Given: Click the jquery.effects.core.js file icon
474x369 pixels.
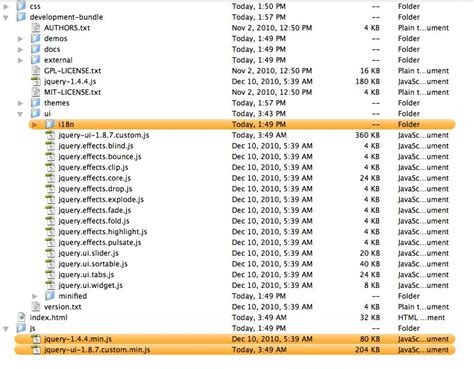Looking at the screenshot, I should (50, 178).
